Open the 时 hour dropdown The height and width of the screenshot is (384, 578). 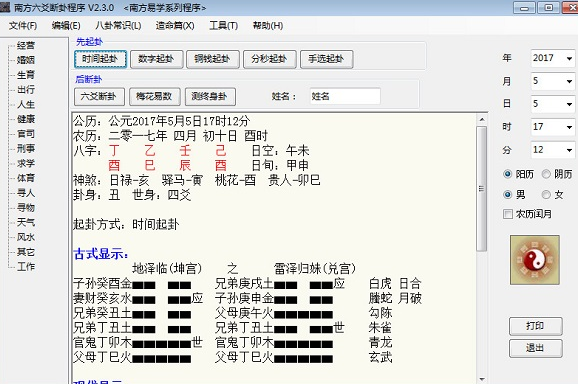(x=569, y=127)
